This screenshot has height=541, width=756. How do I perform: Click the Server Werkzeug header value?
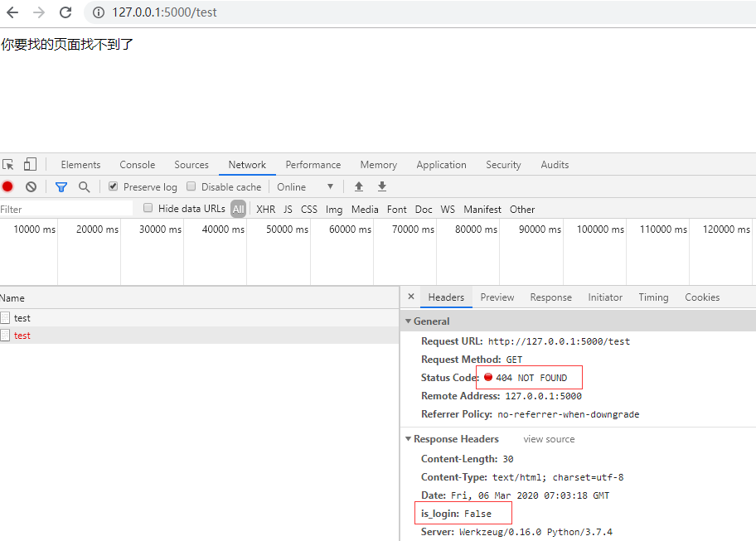(x=535, y=532)
